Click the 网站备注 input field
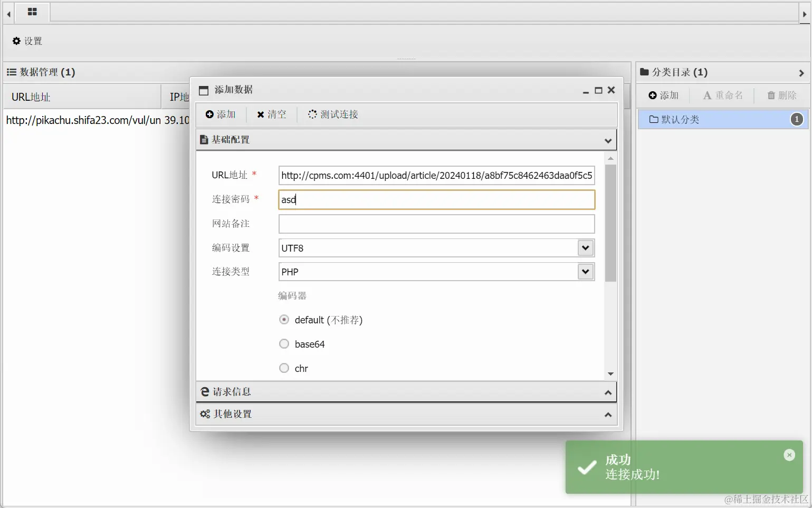 coord(436,224)
